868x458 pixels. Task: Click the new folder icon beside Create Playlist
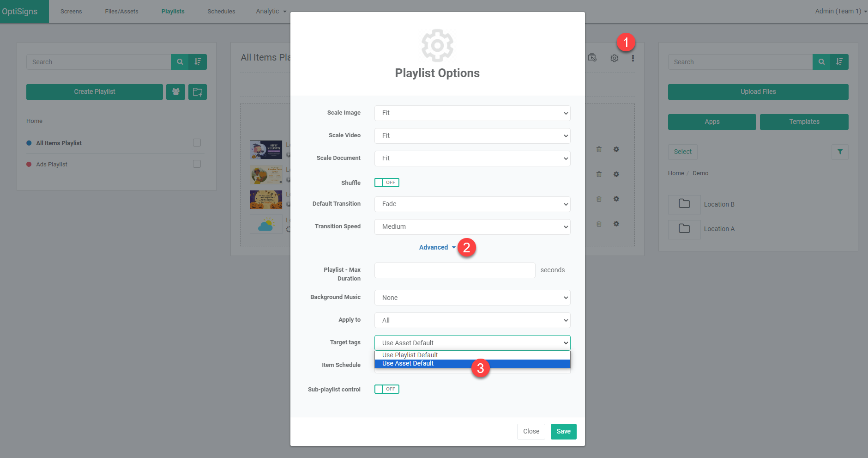point(198,92)
